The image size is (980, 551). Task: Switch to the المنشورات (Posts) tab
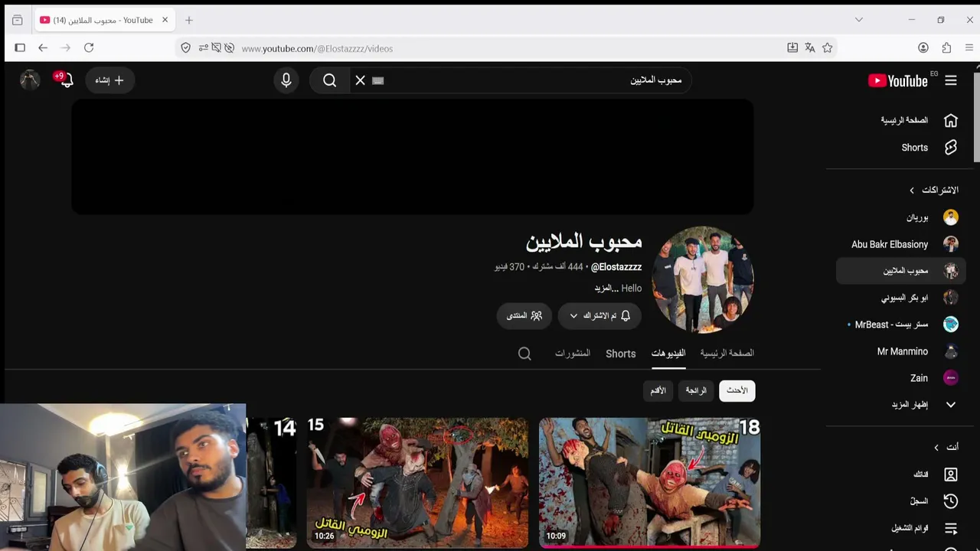(573, 354)
